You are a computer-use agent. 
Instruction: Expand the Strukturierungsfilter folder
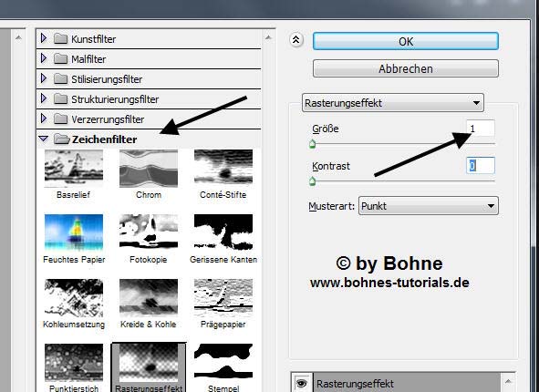[x=43, y=98]
